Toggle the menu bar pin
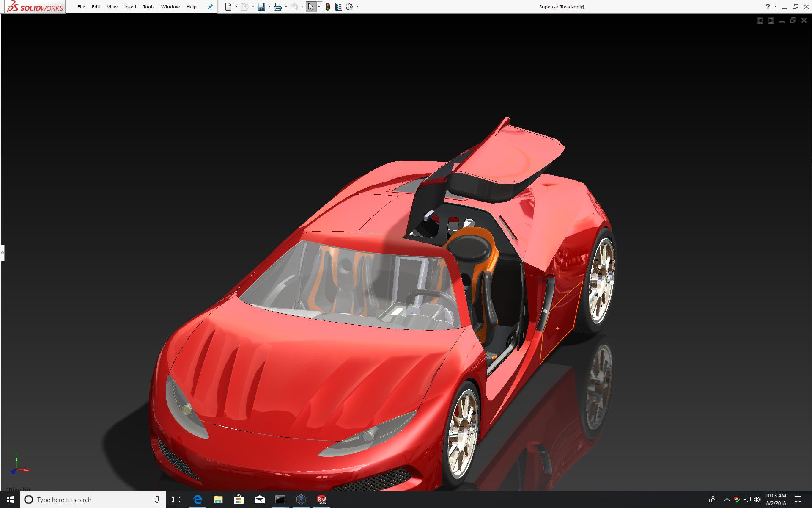 [x=210, y=7]
